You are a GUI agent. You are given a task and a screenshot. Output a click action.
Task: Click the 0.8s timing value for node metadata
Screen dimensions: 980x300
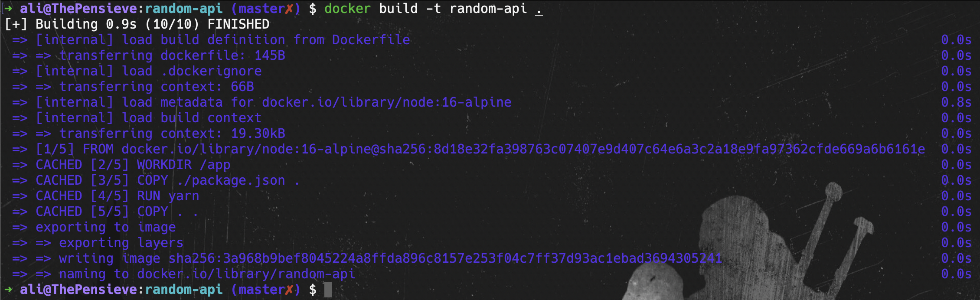(x=956, y=102)
